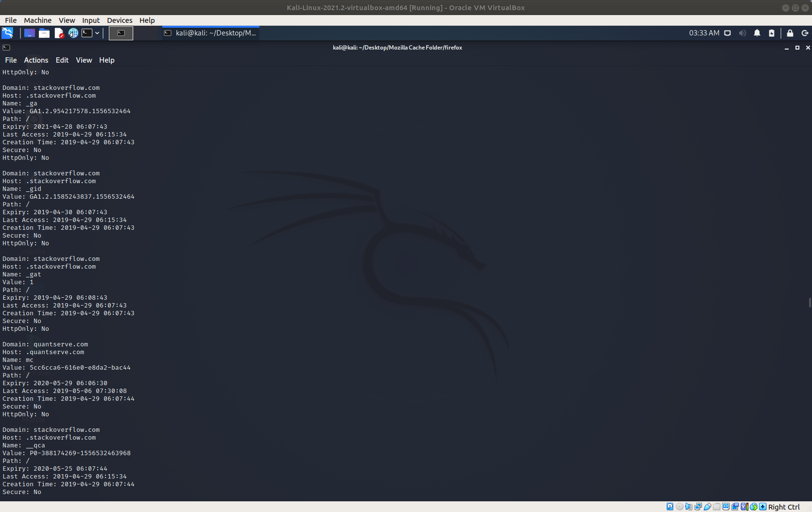The image size is (812, 512).
Task: Click the line 'Name: mc'
Action: (x=18, y=360)
